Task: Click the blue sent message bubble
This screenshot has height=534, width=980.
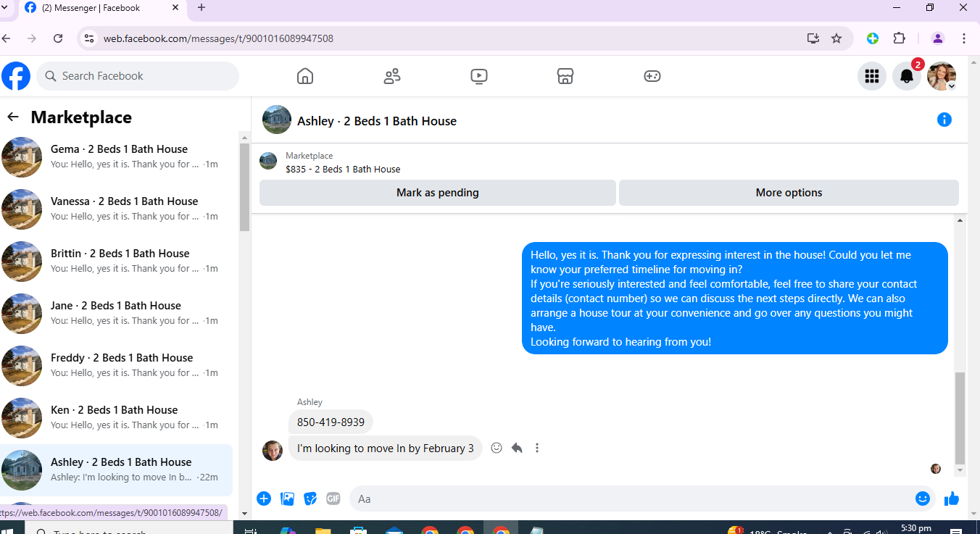Action: pos(735,298)
